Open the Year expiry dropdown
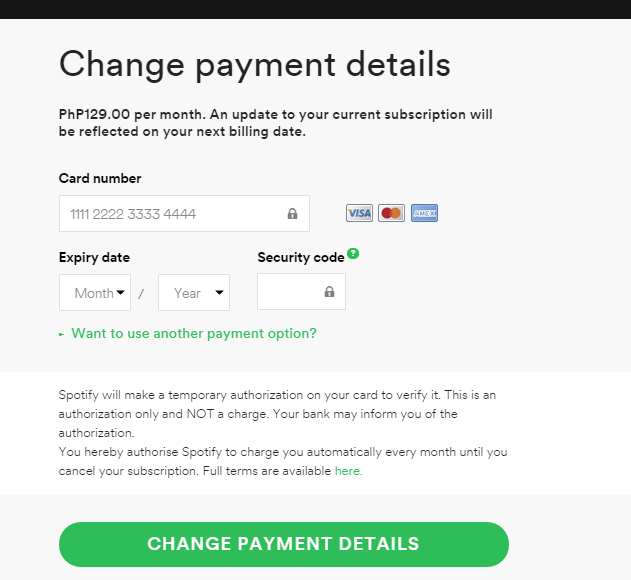The image size is (631, 580). coord(194,293)
